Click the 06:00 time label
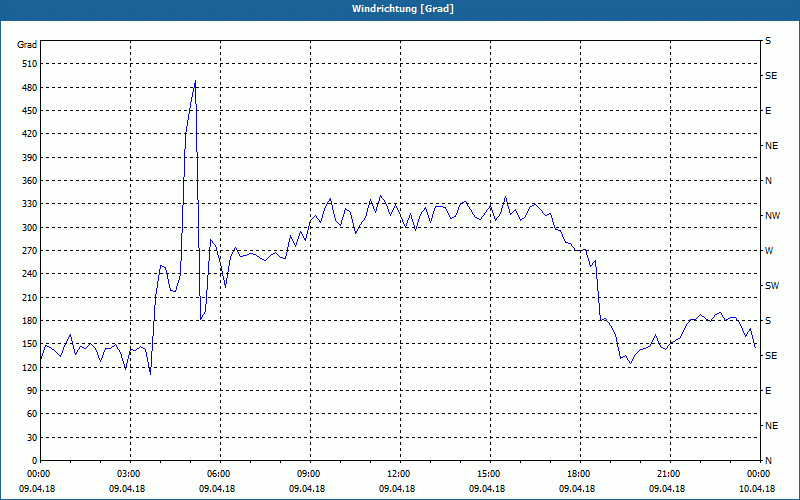This screenshot has height=500, width=800. pos(219,473)
